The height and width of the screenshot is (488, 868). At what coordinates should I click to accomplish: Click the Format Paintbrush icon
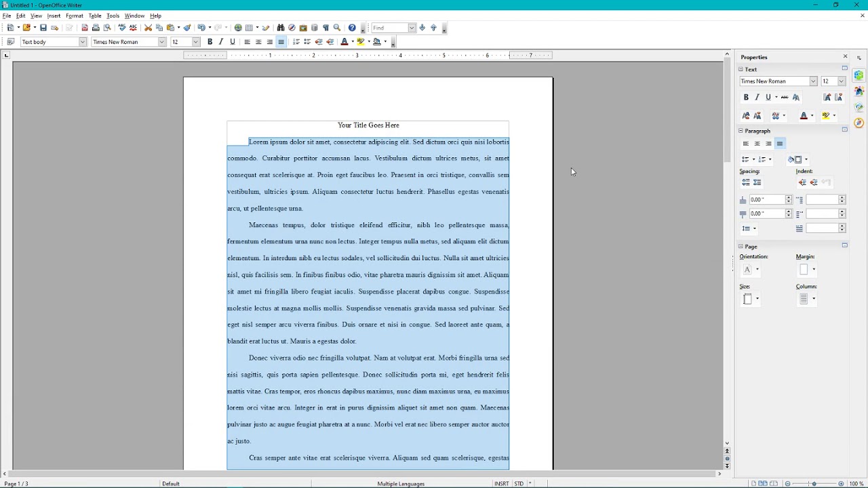click(x=186, y=28)
